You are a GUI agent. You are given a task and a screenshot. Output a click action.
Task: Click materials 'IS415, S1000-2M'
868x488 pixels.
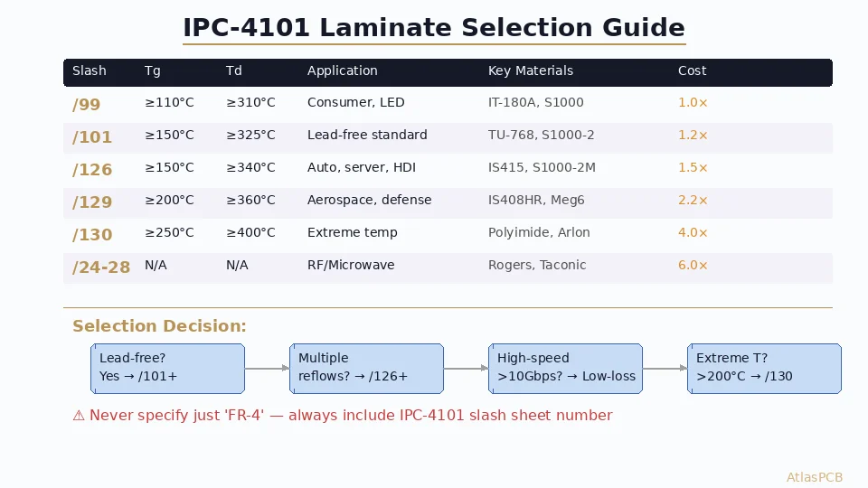(x=542, y=168)
